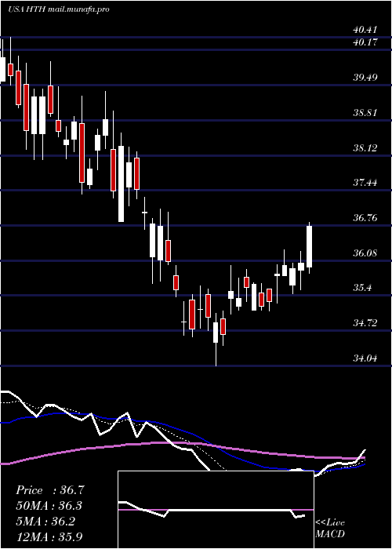Click the 37.44 price level label

point(365,183)
